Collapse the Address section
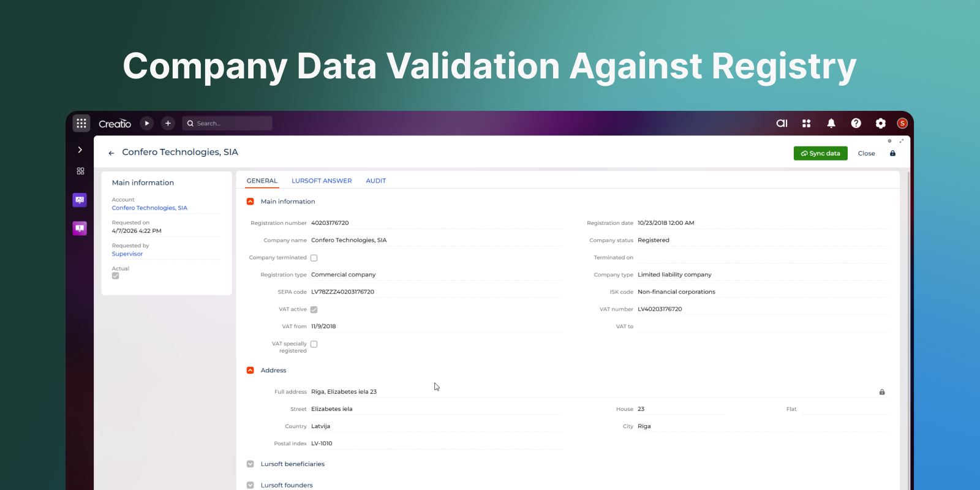 [x=251, y=371]
